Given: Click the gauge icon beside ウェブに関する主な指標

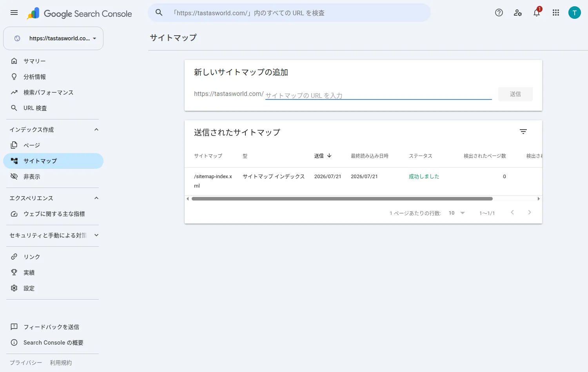Looking at the screenshot, I should (x=14, y=214).
